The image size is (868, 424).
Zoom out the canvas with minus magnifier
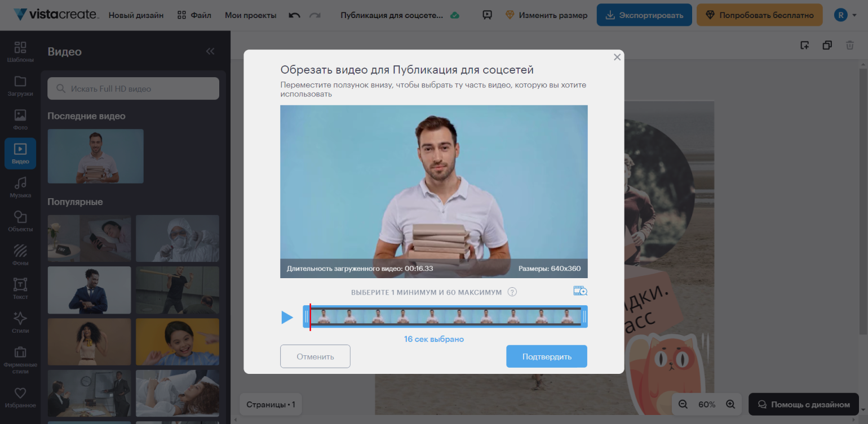683,404
